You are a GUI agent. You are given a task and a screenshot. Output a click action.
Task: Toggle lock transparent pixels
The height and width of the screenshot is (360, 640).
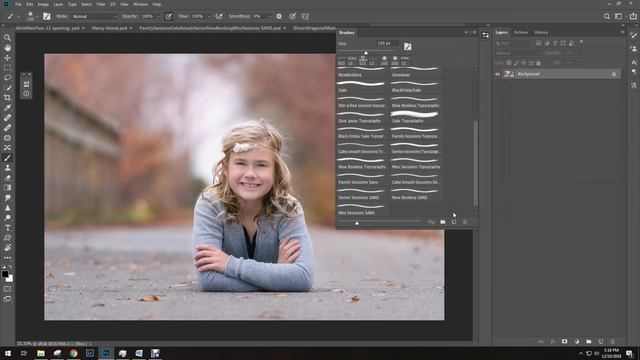[509, 63]
